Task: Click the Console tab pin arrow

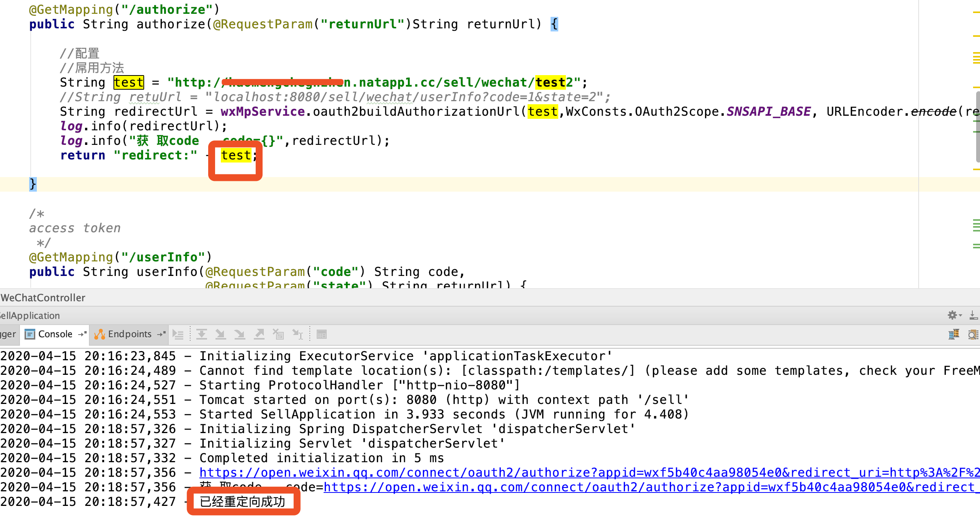Action: (82, 334)
